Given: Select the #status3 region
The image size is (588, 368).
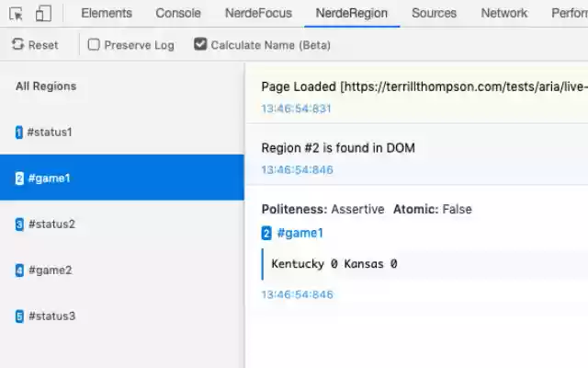Looking at the screenshot, I should (x=122, y=316).
